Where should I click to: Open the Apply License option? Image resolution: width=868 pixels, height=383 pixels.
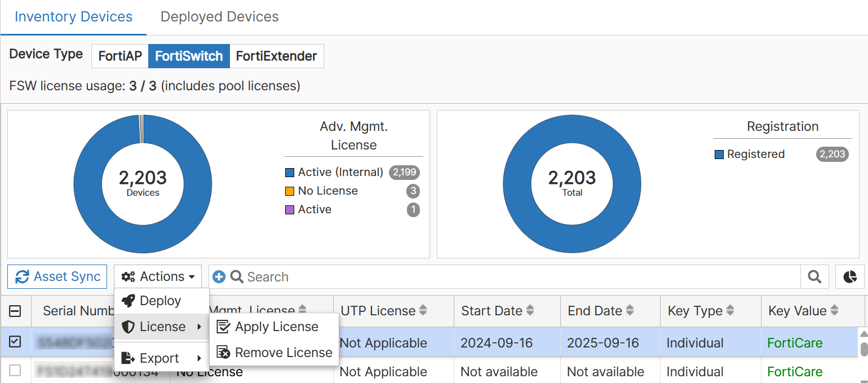[x=276, y=326]
